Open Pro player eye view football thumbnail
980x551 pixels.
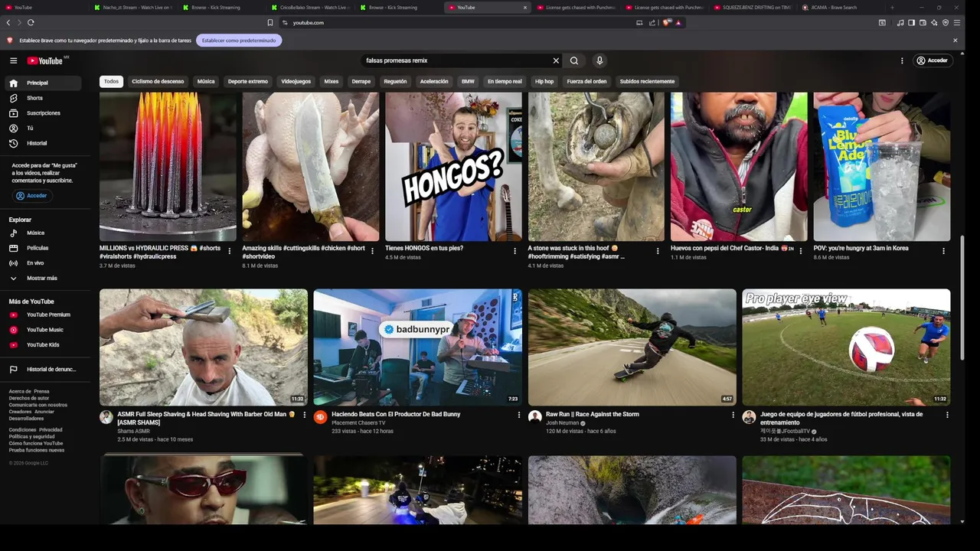[846, 347]
